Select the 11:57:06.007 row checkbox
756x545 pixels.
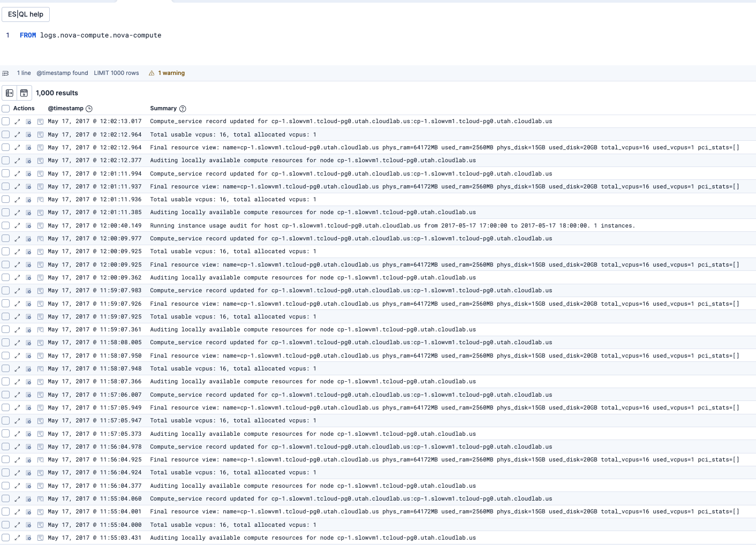(6, 395)
